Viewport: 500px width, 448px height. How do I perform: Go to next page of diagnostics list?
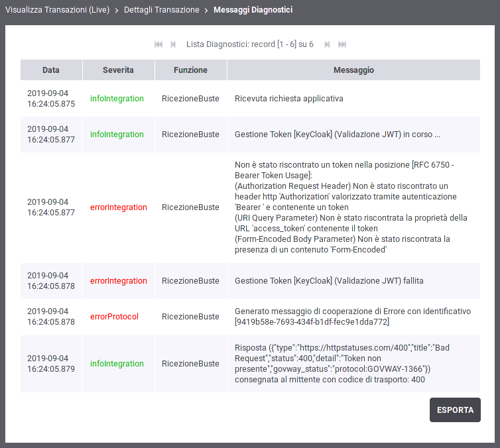(x=327, y=44)
